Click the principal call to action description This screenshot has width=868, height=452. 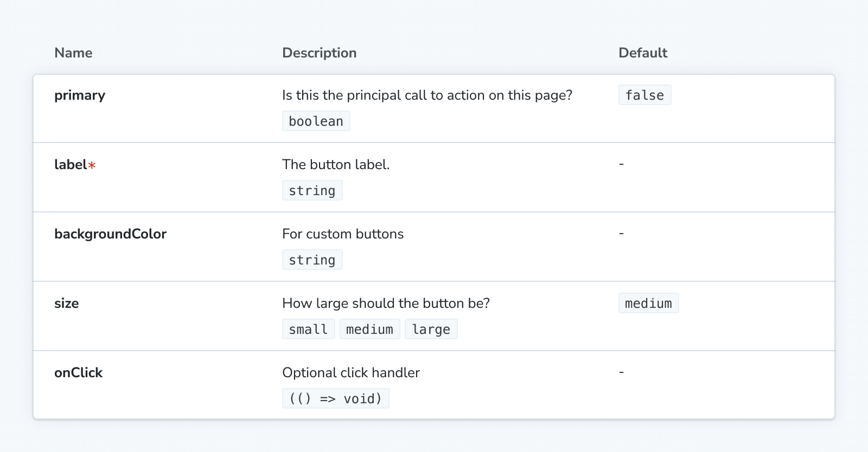coord(427,95)
